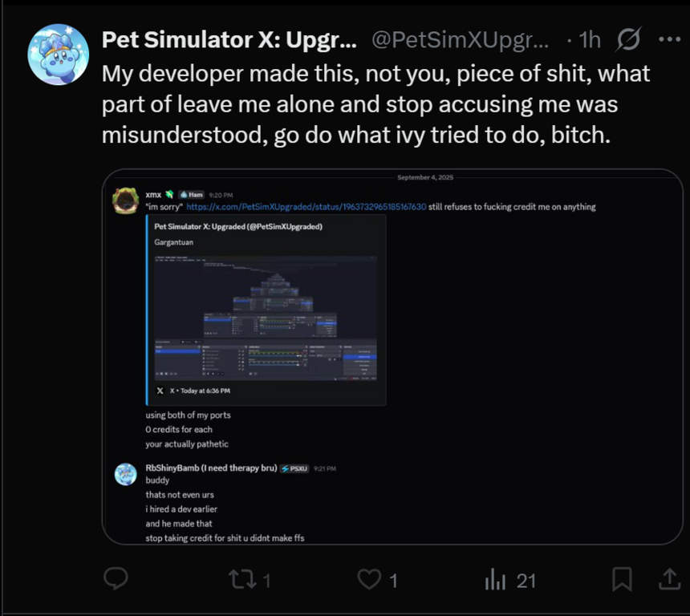This screenshot has height=616, width=690.
Task: Click the Grok slashed-circle icon
Action: click(x=629, y=39)
